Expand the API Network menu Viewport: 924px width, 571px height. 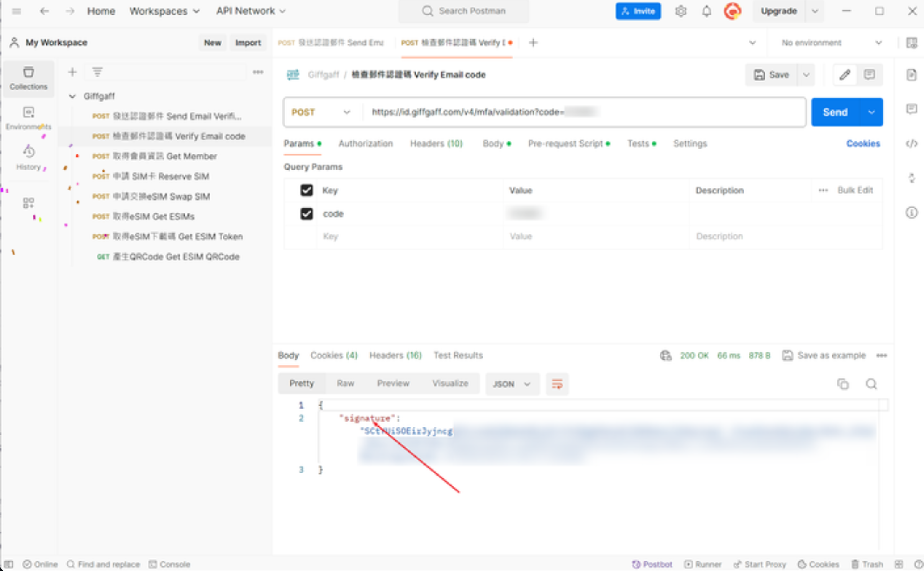tap(251, 11)
